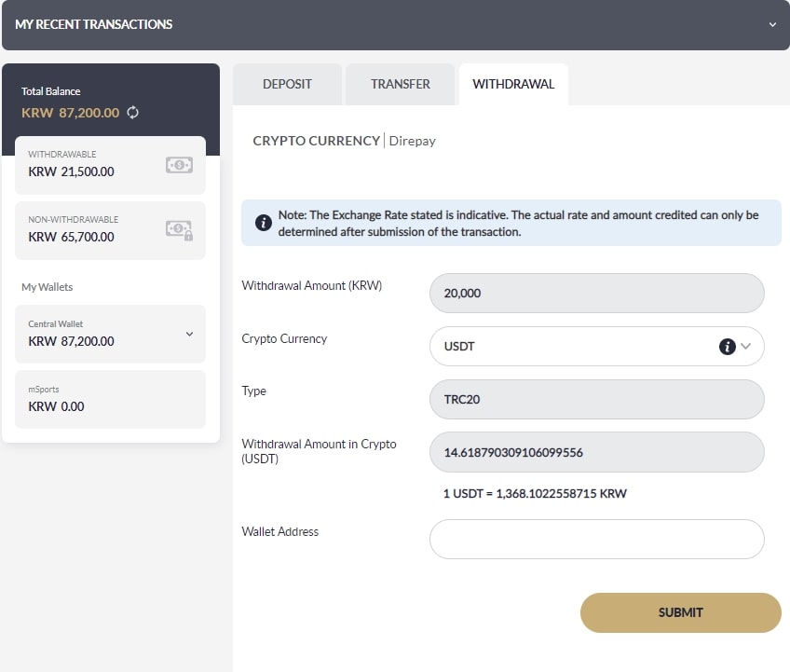This screenshot has height=672, width=790.
Task: Refresh the total balance
Action: (133, 113)
